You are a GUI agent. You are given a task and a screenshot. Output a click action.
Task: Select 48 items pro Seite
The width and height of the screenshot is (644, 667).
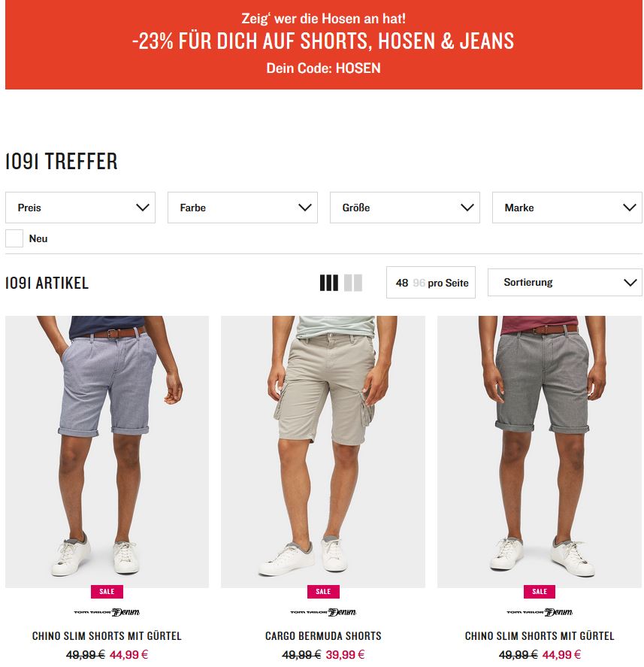coord(402,283)
